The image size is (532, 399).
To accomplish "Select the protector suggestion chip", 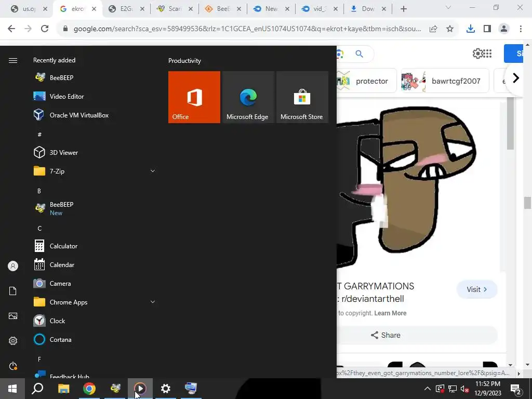I will 366,81.
